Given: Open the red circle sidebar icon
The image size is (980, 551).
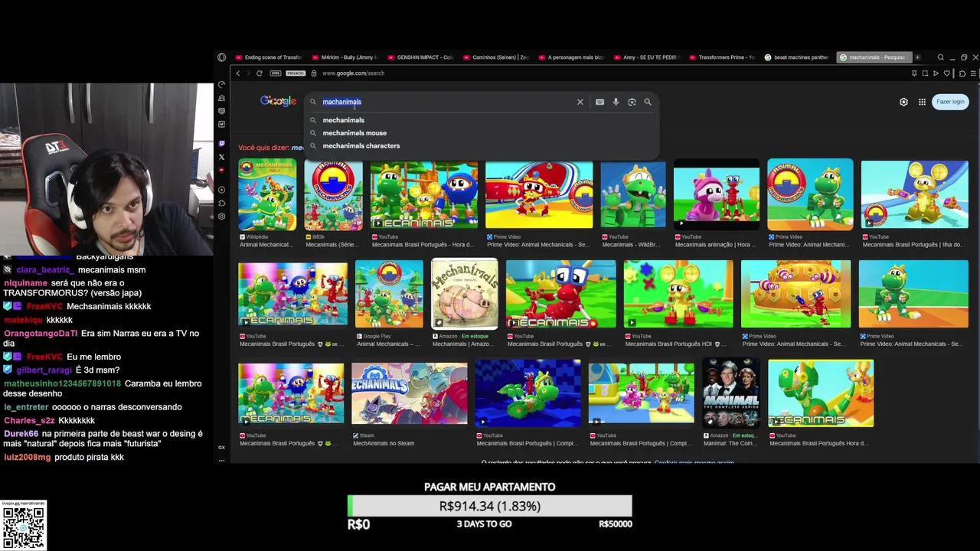Looking at the screenshot, I should [x=221, y=170].
